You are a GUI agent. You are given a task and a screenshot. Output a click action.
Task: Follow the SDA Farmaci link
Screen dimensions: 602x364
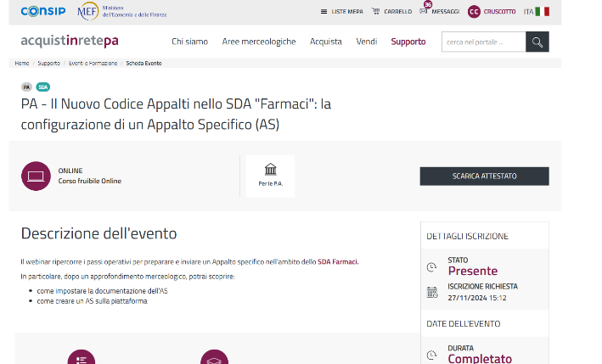[338, 261]
